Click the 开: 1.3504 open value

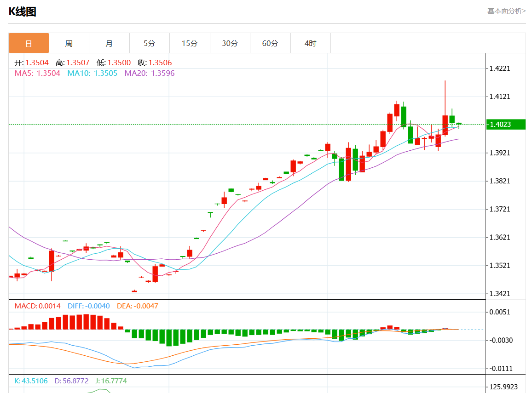(x=32, y=63)
